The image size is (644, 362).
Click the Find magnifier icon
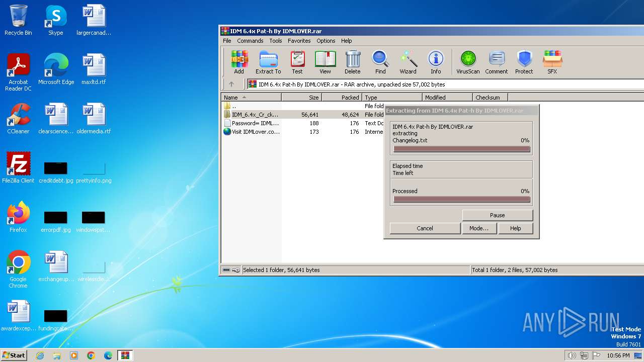click(x=380, y=62)
